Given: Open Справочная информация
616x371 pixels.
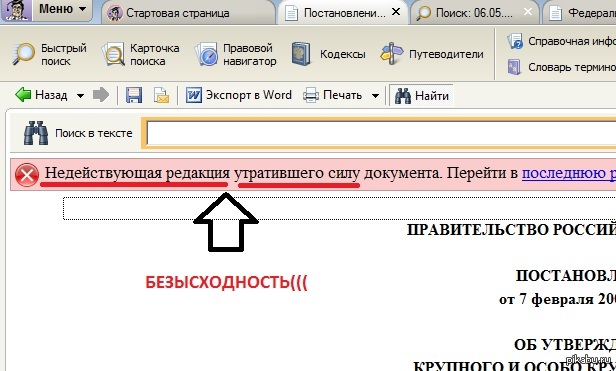Looking at the screenshot, I should click(x=561, y=41).
